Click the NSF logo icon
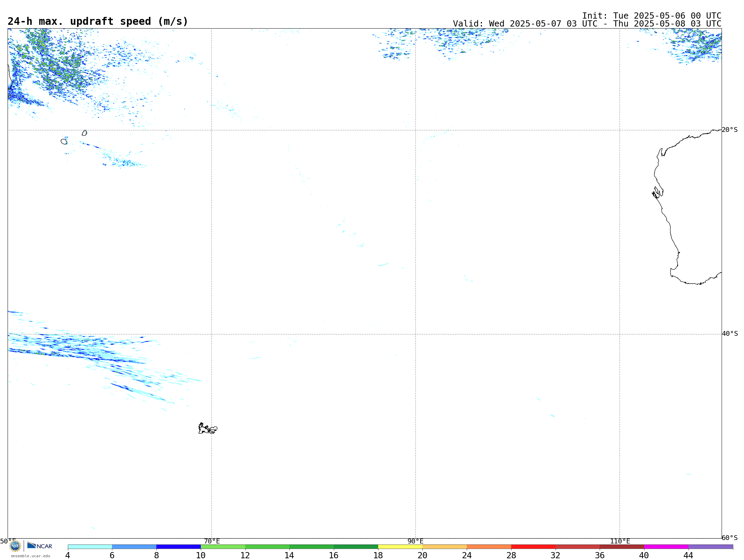Screen dimensions: 744x560 (x=15, y=546)
